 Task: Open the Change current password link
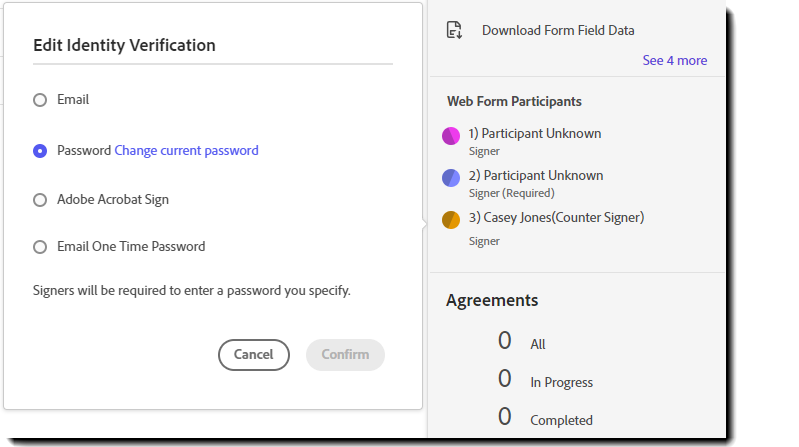[x=186, y=151]
